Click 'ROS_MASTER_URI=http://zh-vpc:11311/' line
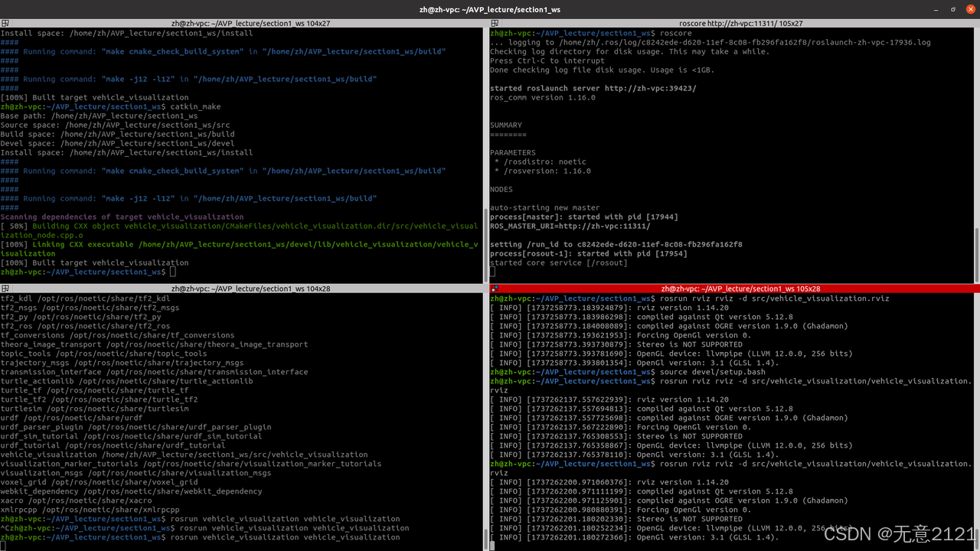 (570, 226)
